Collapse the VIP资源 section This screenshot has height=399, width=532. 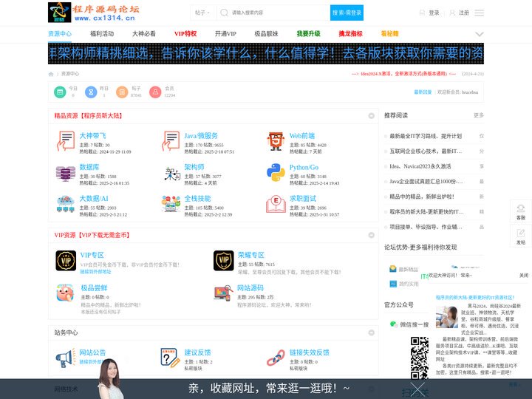[371, 235]
